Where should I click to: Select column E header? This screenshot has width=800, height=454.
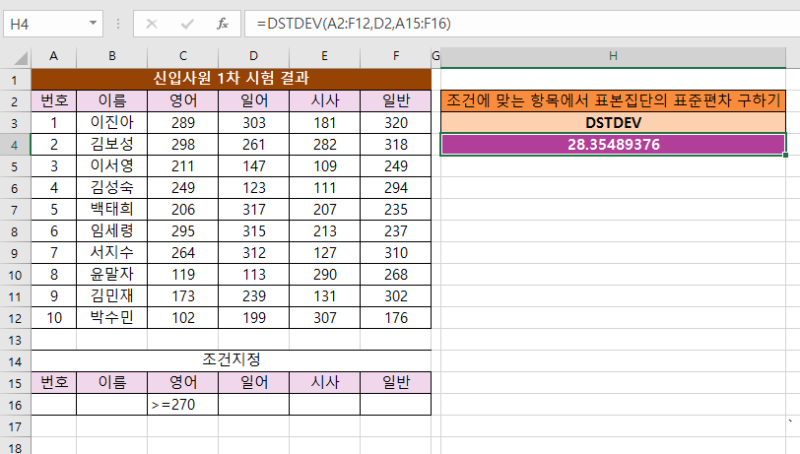pos(324,56)
